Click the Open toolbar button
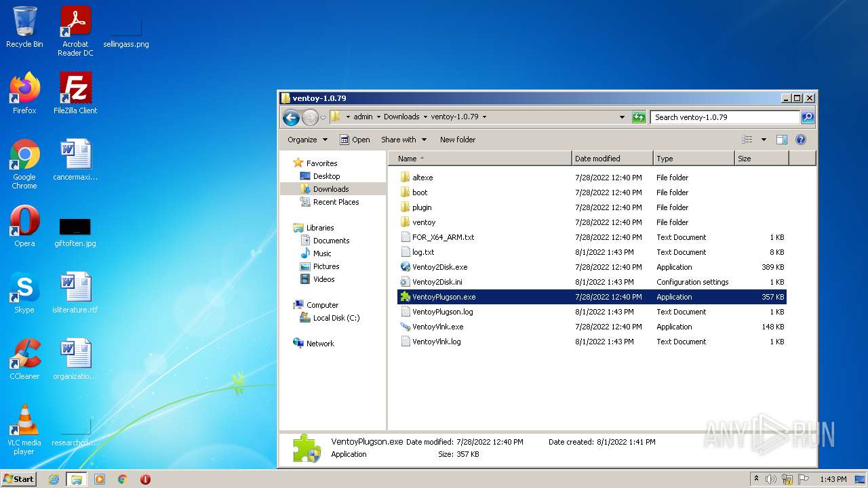Screen dimensions: 868x488 (355, 140)
